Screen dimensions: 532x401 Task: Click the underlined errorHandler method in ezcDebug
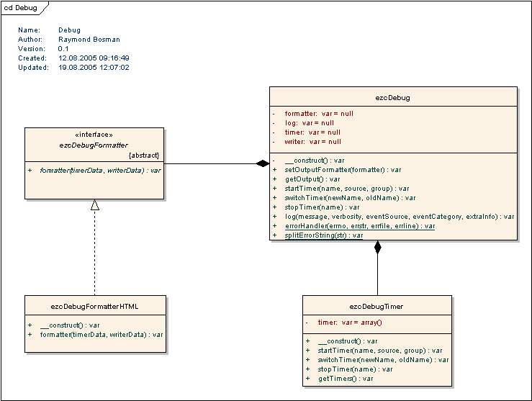359,225
